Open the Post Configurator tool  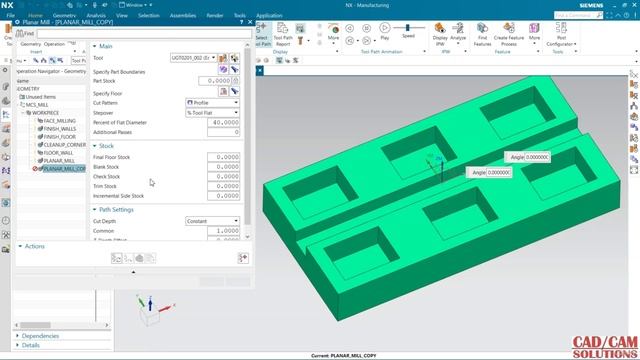[561, 33]
